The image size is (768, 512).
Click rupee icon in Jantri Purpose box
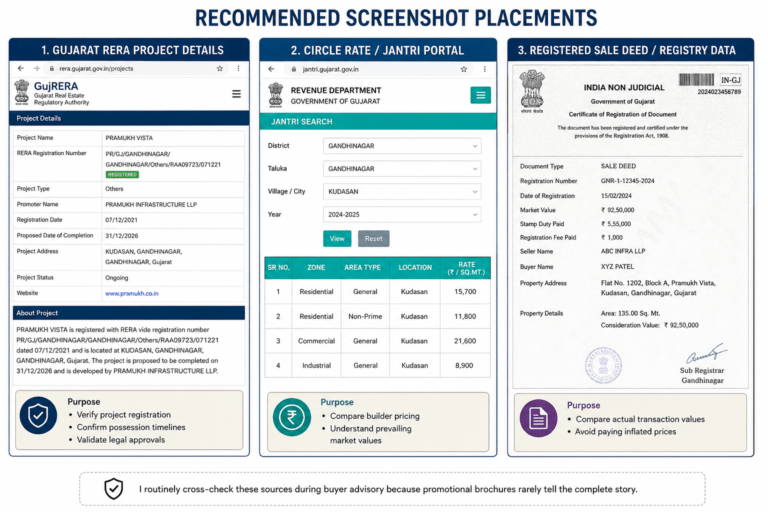click(x=292, y=417)
